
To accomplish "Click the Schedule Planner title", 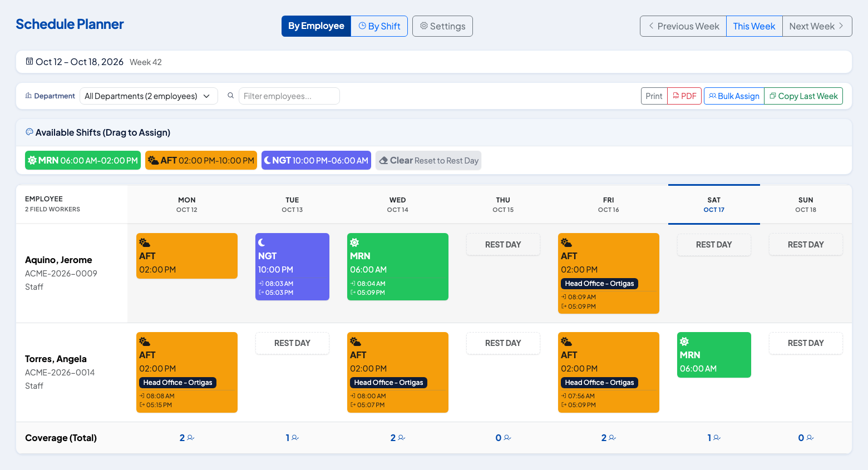I will (70, 24).
